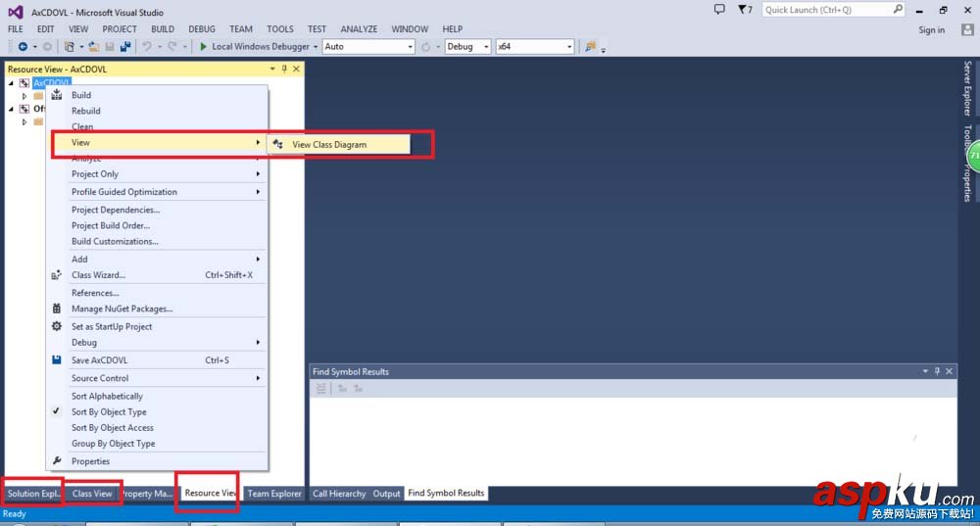Pin the Resource View panel
Image resolution: width=980 pixels, height=526 pixels.
[284, 69]
